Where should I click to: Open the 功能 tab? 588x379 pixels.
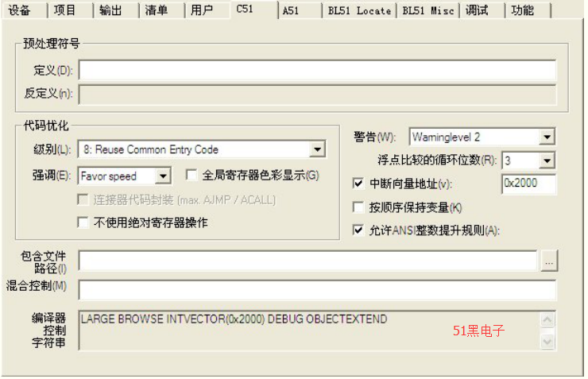pos(528,10)
